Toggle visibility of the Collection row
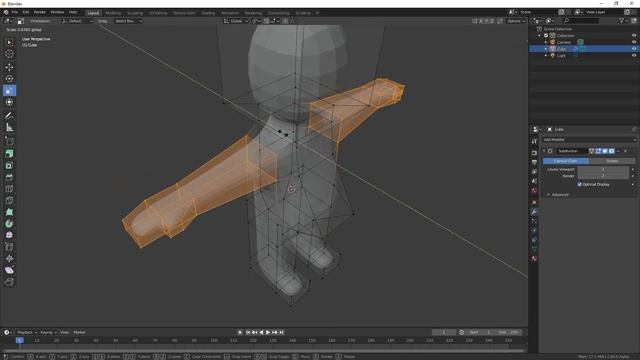The image size is (640, 360). pos(634,36)
